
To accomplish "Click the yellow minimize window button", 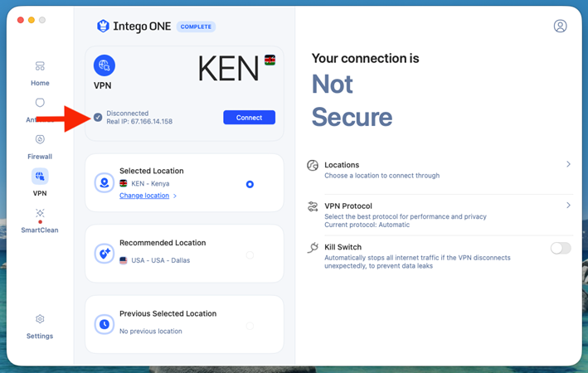I will (x=32, y=20).
